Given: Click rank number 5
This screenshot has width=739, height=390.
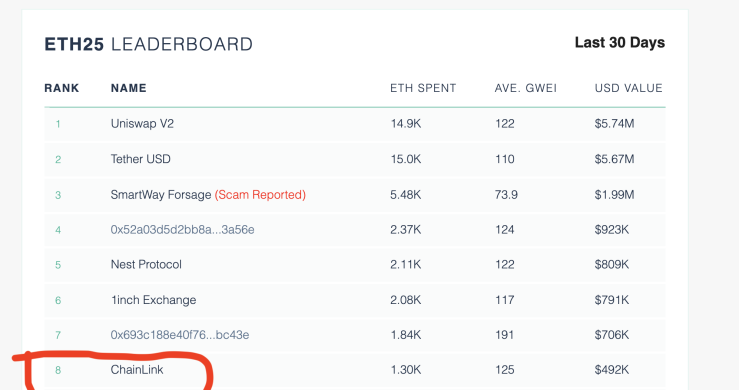Looking at the screenshot, I should click(x=58, y=265).
